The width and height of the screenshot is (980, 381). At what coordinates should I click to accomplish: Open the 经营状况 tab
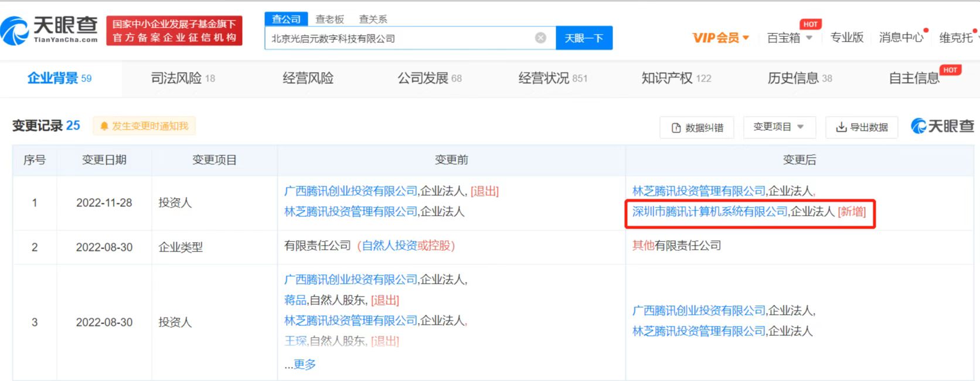[x=553, y=78]
